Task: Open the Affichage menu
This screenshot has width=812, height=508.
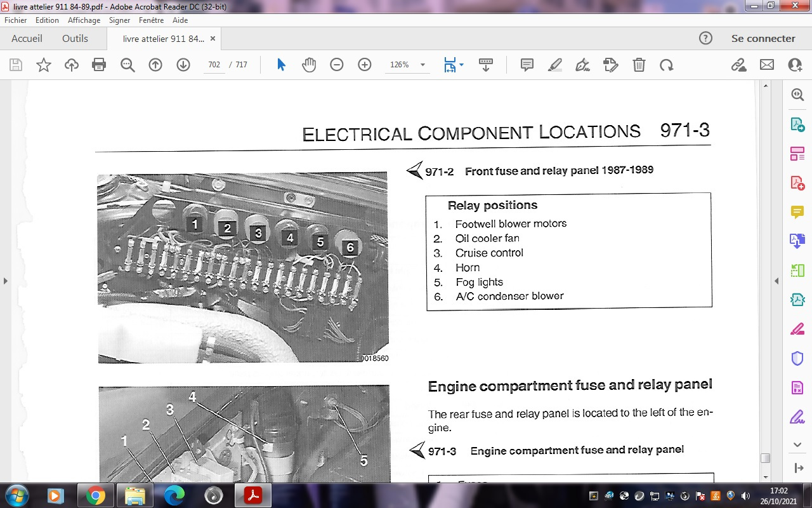Action: (x=84, y=20)
